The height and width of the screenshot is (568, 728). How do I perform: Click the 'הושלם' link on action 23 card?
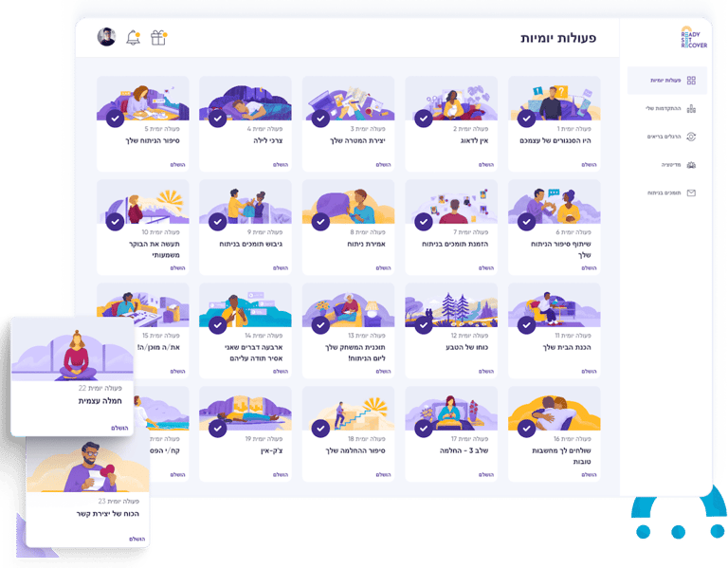pyautogui.click(x=136, y=540)
